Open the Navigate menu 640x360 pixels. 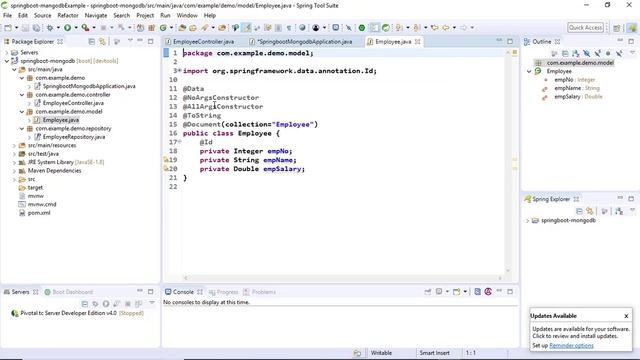coord(96,16)
